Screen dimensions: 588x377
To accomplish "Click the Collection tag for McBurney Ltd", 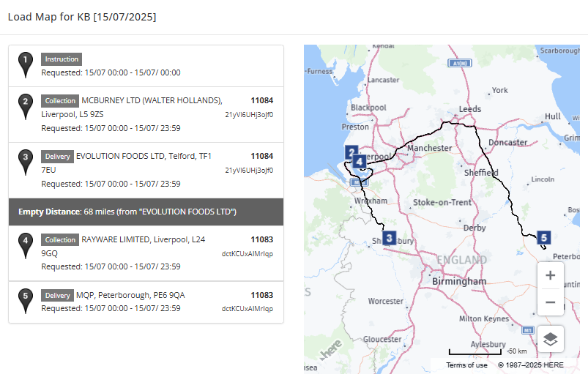I will [60, 101].
